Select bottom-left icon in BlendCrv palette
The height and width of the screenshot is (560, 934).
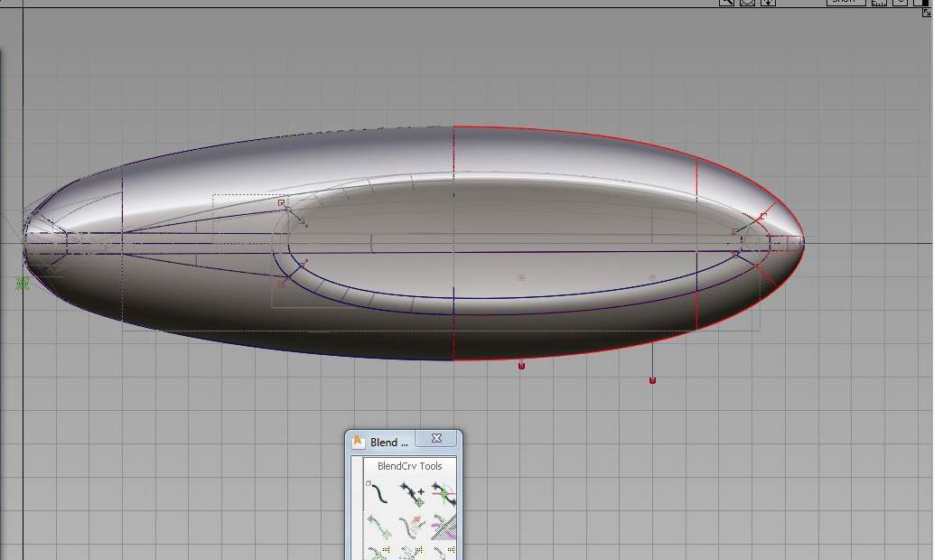[379, 552]
